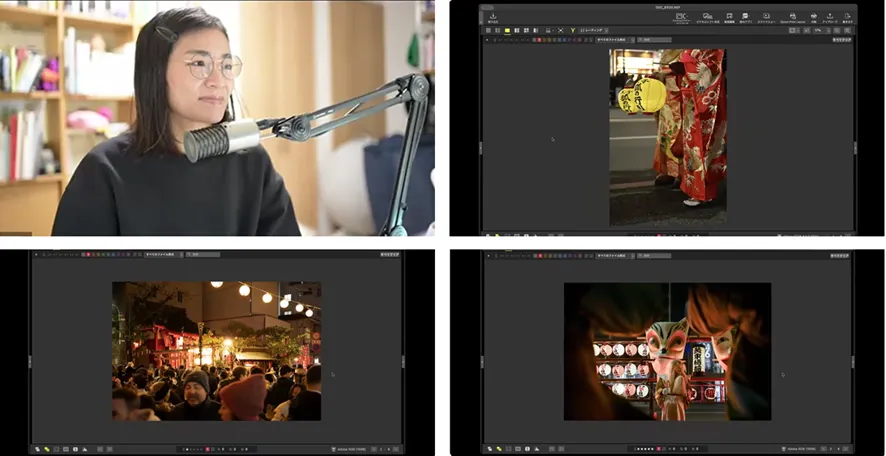Open file format dropdown in bottom-left window
This screenshot has height=456, width=886.
[x=162, y=255]
